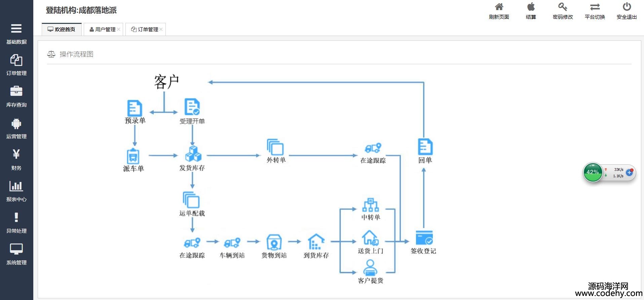Viewport: 644px width, 300px height.
Task: Click the green 42% floating widget
Action: (x=593, y=172)
